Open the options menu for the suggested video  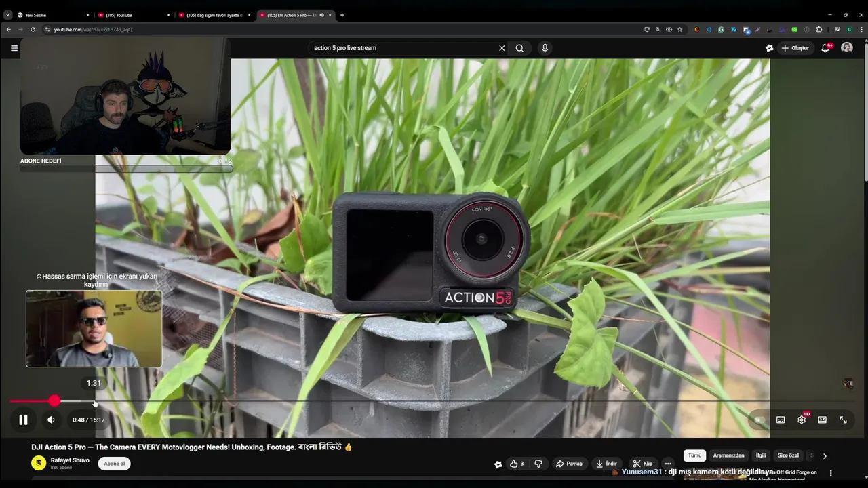831,473
